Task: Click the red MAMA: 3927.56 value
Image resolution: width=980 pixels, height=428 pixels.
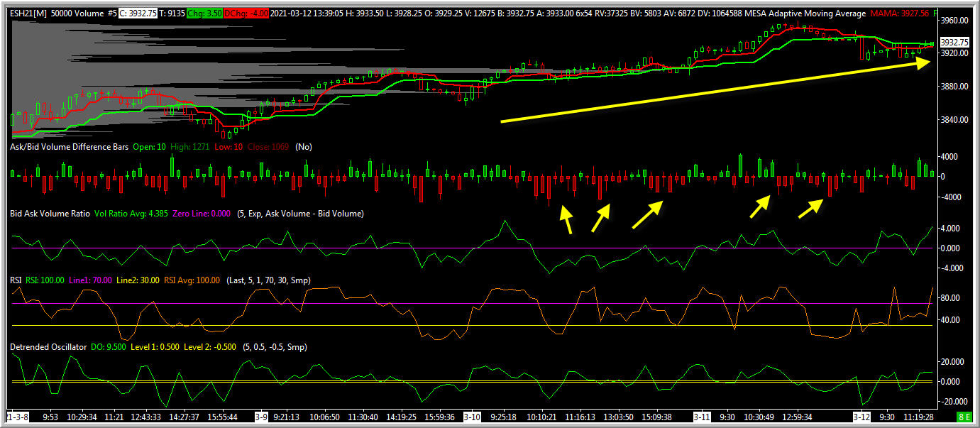Action: (x=900, y=13)
